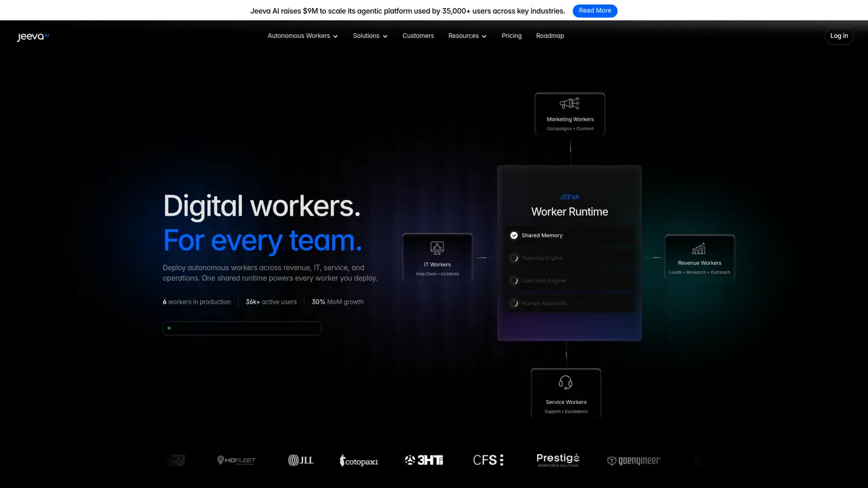Click the GoEngineer customer logo
The height and width of the screenshot is (488, 868).
[x=633, y=461]
